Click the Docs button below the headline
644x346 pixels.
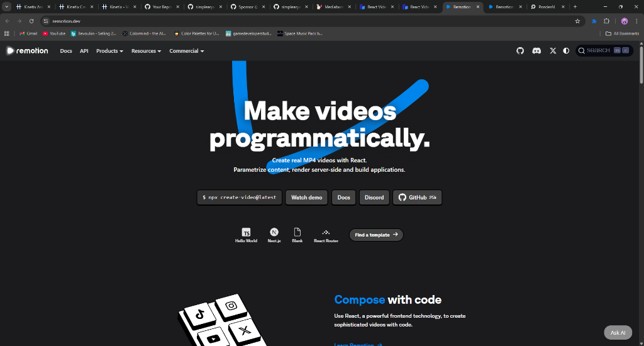click(x=343, y=198)
